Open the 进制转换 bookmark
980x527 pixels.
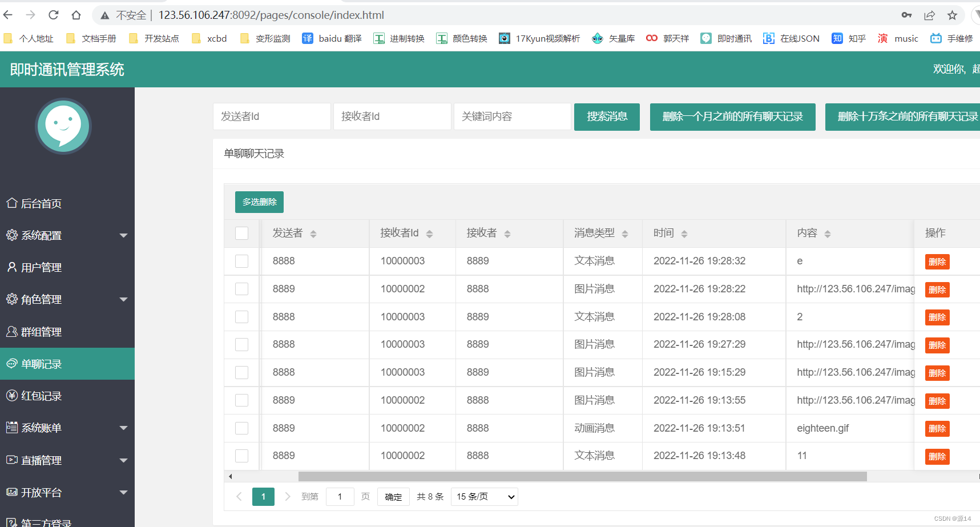point(399,38)
